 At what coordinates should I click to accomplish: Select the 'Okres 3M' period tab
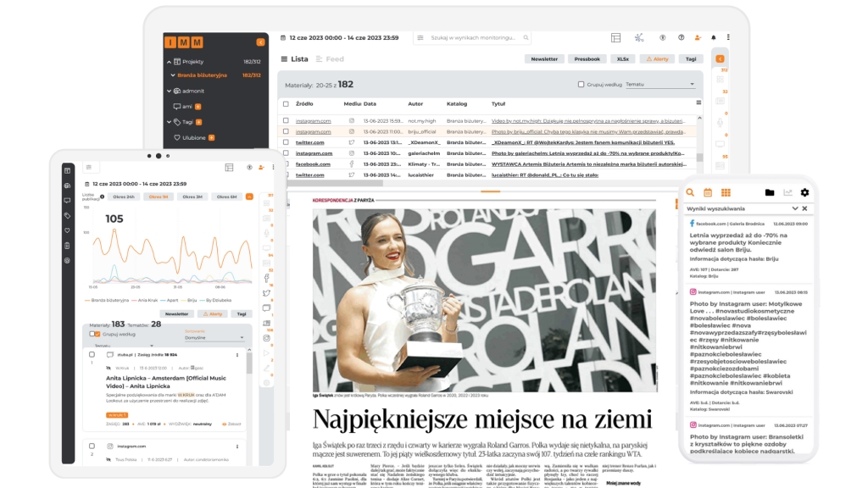[x=192, y=197]
